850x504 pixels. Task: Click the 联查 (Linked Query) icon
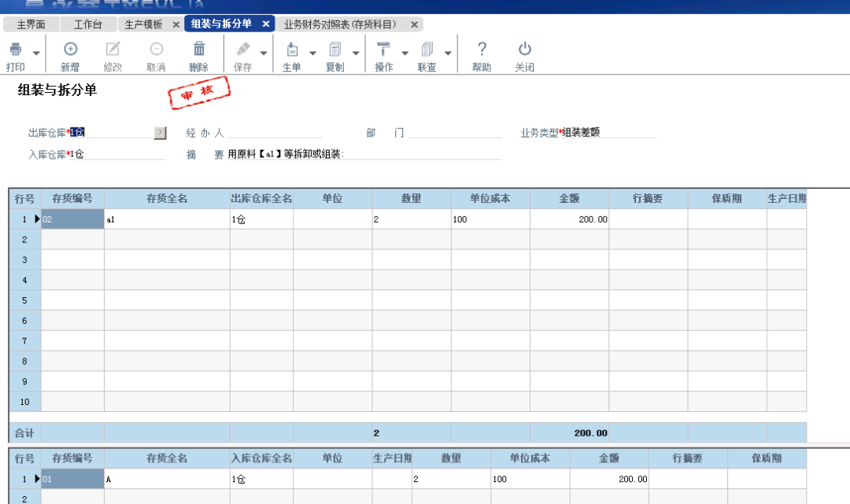click(427, 50)
